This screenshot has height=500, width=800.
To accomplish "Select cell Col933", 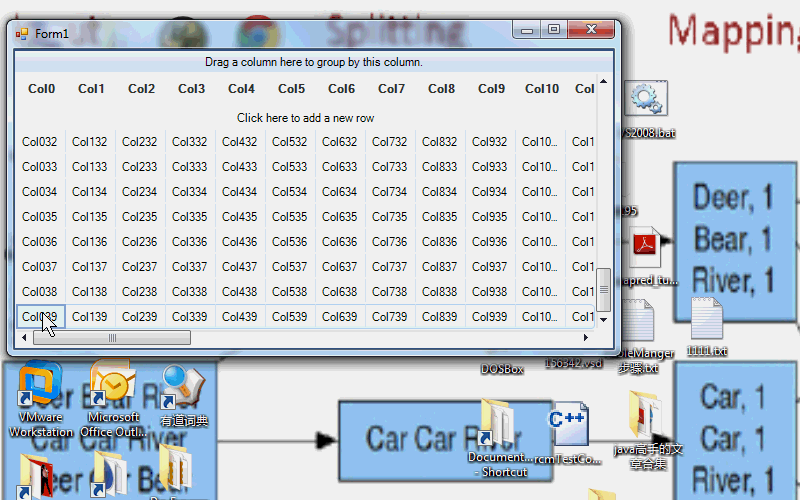I will click(x=489, y=166).
